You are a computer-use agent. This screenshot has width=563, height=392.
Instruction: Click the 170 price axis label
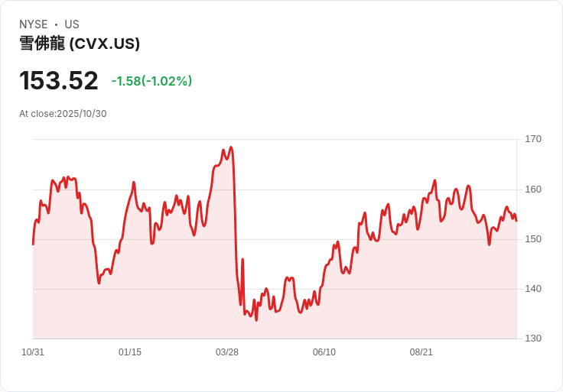click(533, 139)
